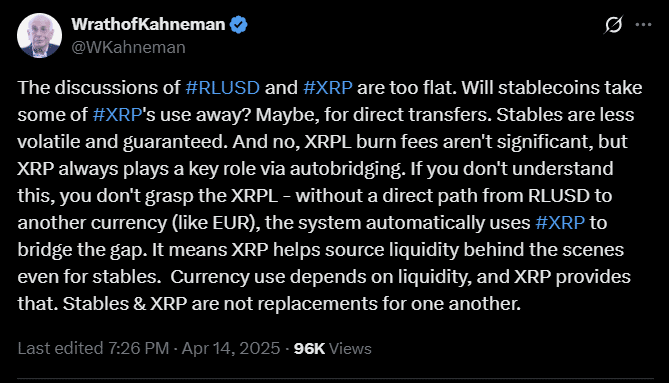This screenshot has height=383, width=669.
Task: View edit history via "Last edited"
Action: pos(60,348)
